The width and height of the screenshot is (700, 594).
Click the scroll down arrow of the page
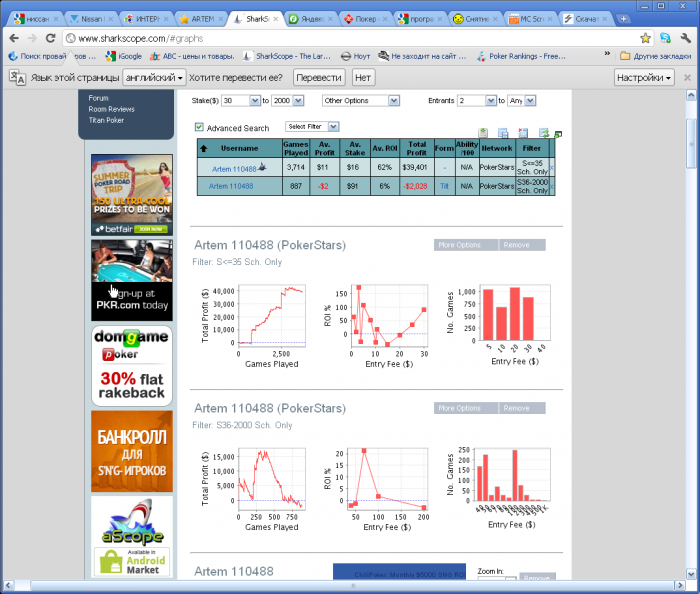[691, 574]
